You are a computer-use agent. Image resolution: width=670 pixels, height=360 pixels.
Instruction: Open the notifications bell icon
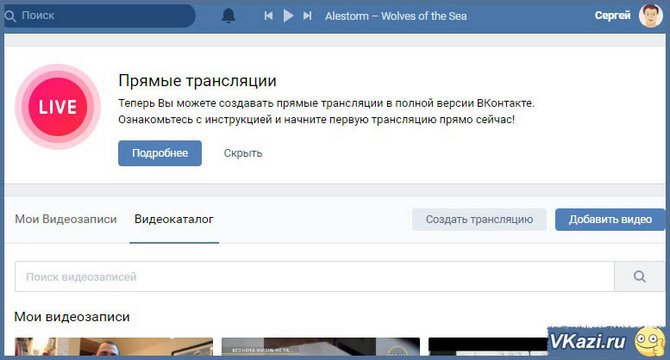tap(228, 16)
